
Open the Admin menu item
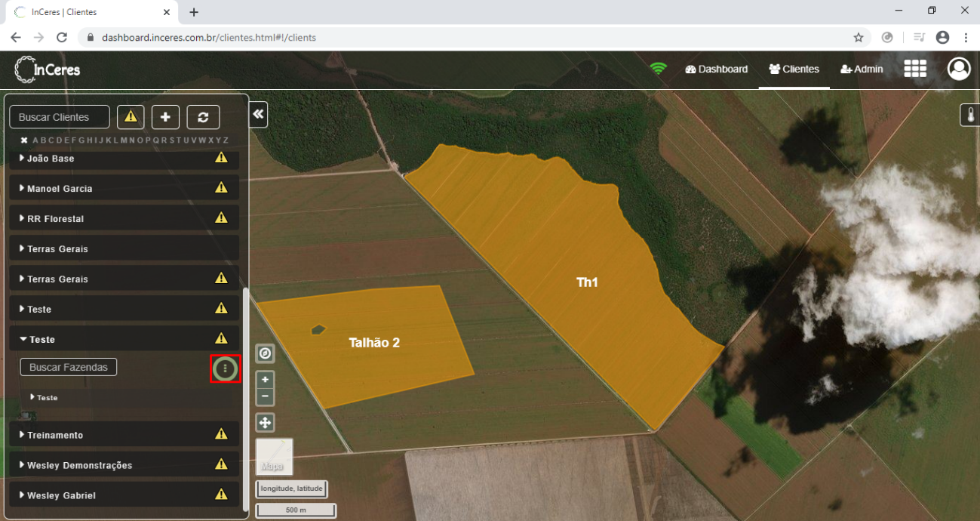862,69
